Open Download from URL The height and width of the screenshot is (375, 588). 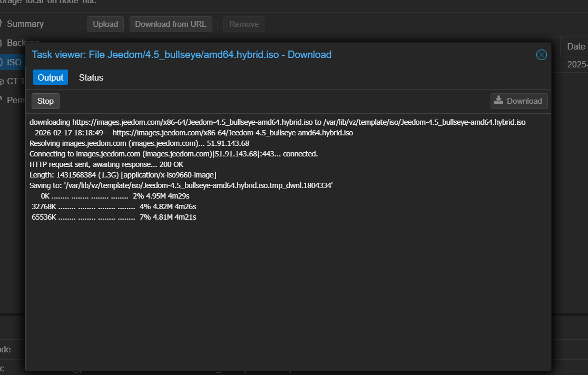pyautogui.click(x=170, y=24)
